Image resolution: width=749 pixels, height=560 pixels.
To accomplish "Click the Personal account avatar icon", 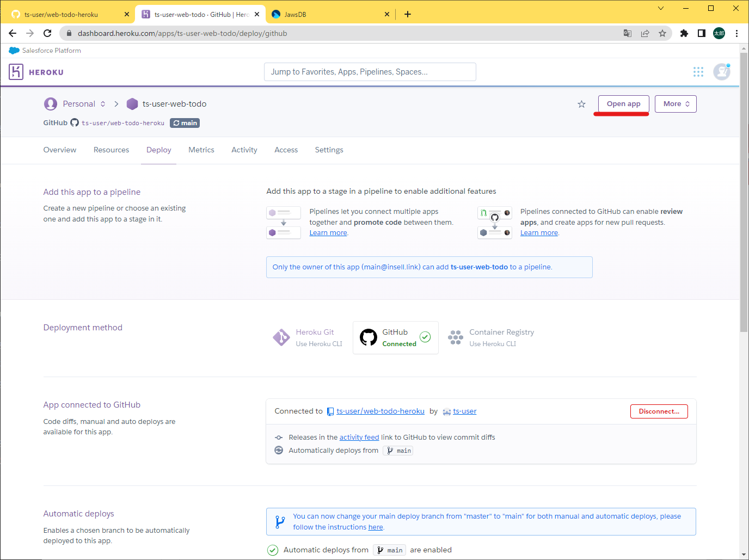I will [51, 104].
